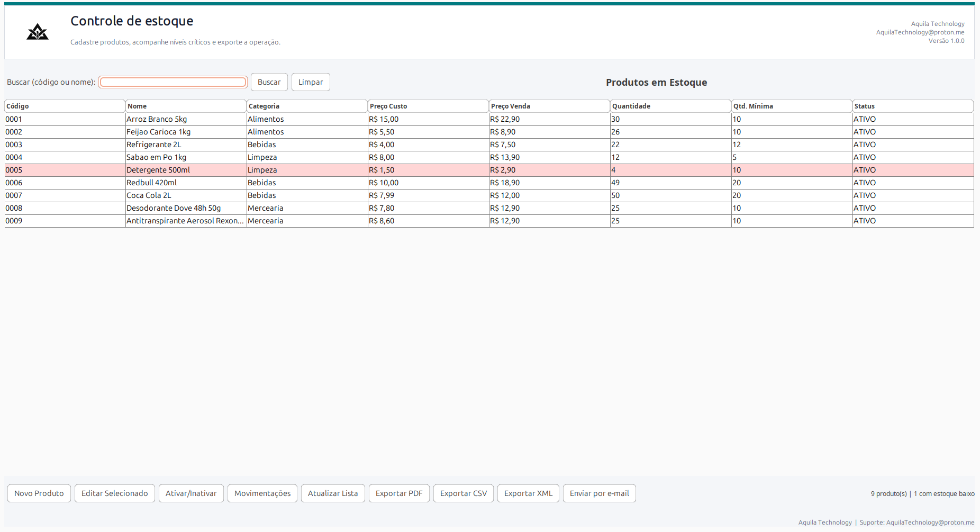Select the Arroz Branco 5kg row
The width and height of the screenshot is (980, 532).
pyautogui.click(x=489, y=119)
